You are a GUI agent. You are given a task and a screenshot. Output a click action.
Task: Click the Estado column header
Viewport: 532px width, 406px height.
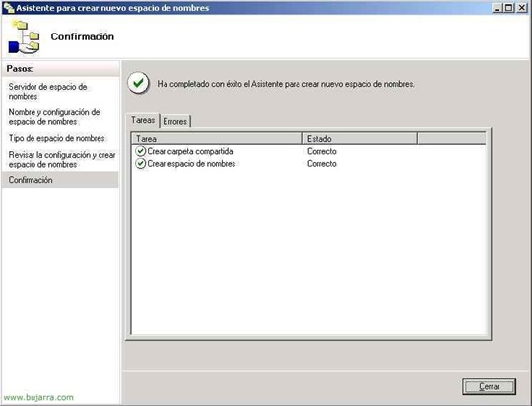coord(360,139)
